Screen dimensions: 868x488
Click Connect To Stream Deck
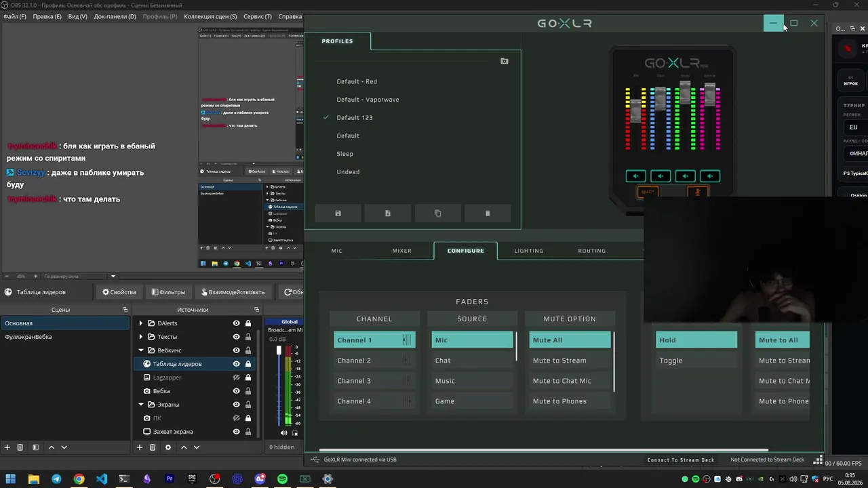pos(681,460)
